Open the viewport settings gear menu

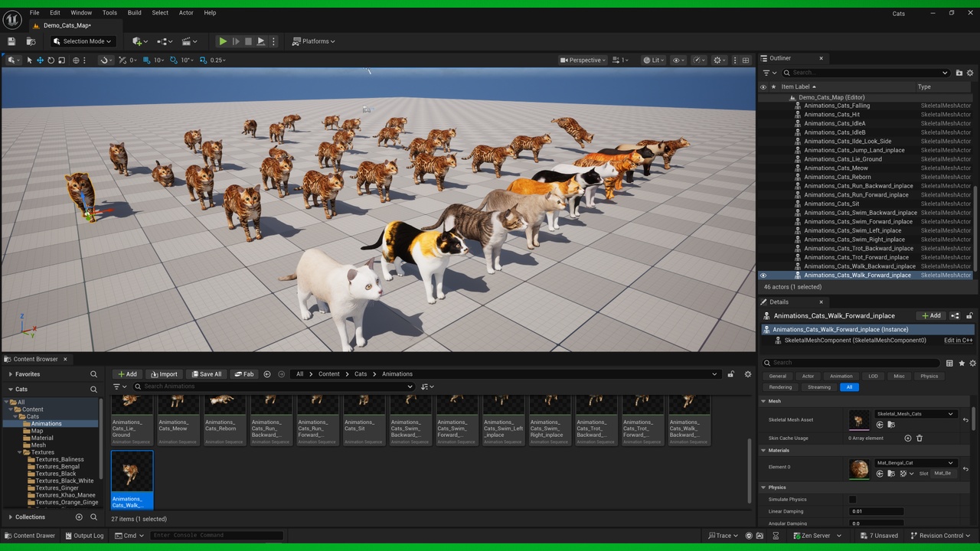pos(719,60)
